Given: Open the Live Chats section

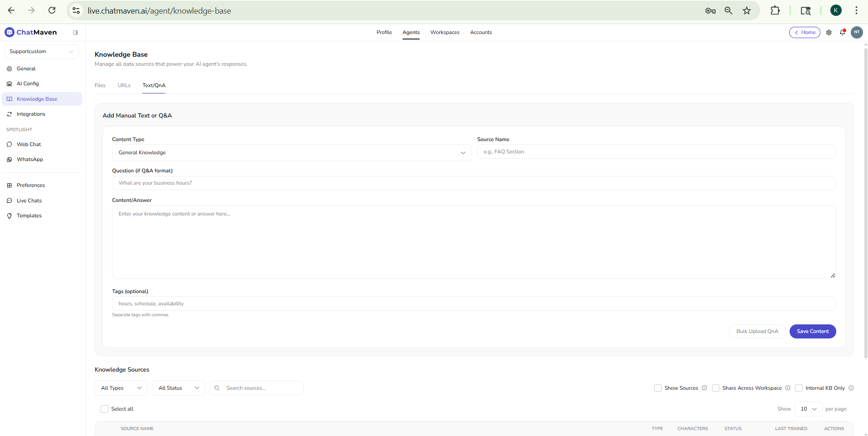Looking at the screenshot, I should 29,201.
